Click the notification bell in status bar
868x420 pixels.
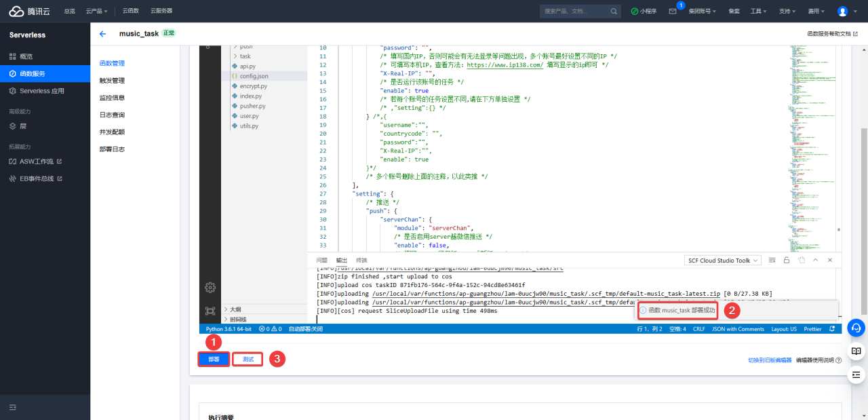(831, 329)
